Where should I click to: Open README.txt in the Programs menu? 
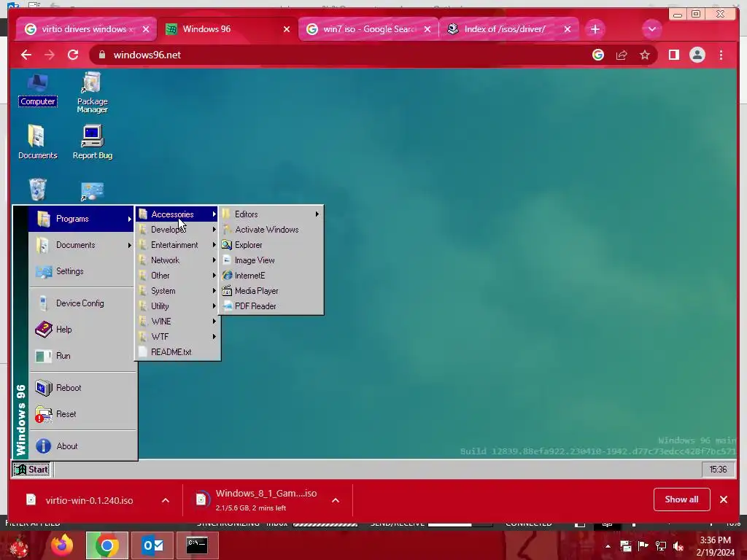click(x=177, y=352)
